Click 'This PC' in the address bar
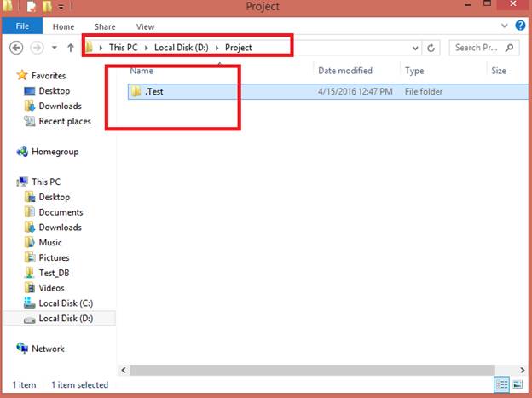532x398 pixels. pyautogui.click(x=123, y=48)
